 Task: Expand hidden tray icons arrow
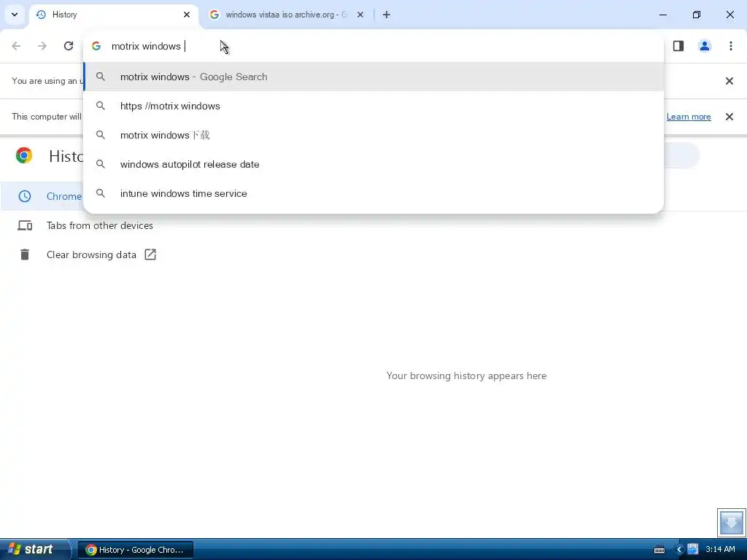point(679,550)
